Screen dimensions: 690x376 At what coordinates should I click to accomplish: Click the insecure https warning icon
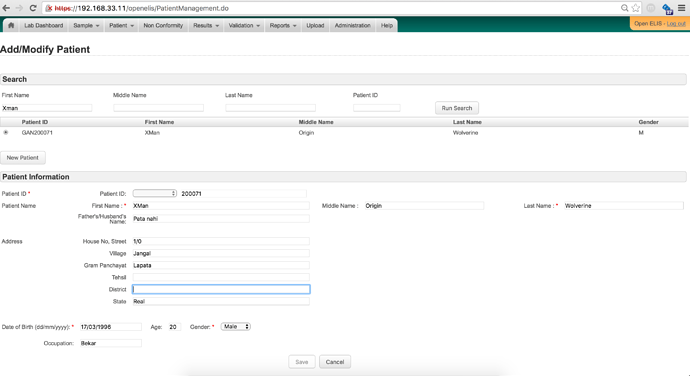click(x=49, y=8)
